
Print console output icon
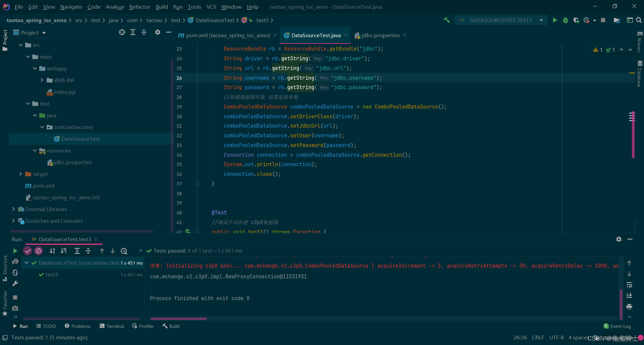click(x=629, y=307)
